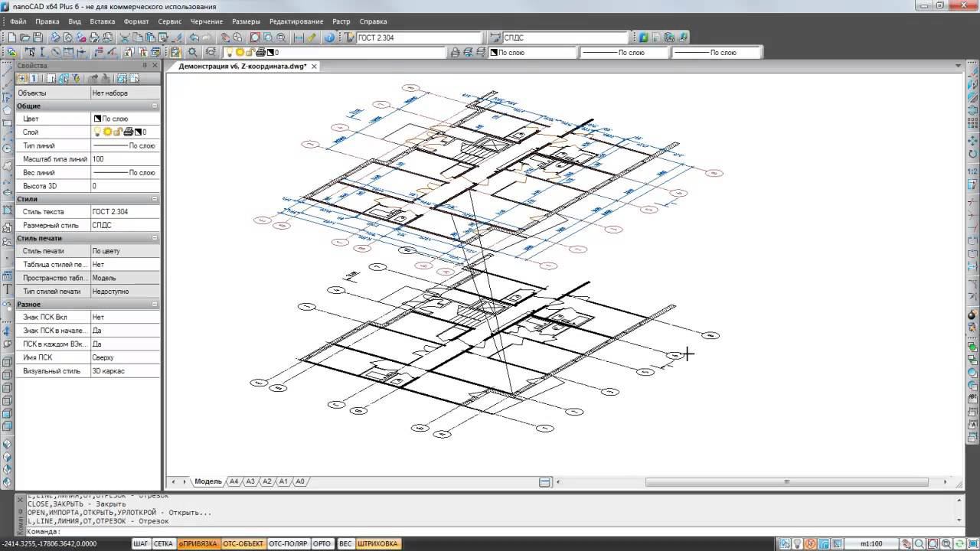Click the Save file icon in toolbar

pos(38,37)
